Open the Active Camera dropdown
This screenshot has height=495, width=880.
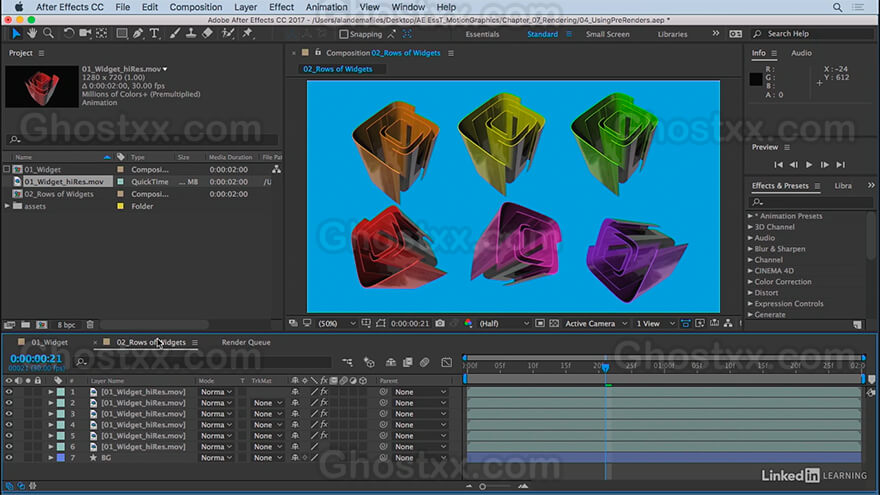[596, 323]
